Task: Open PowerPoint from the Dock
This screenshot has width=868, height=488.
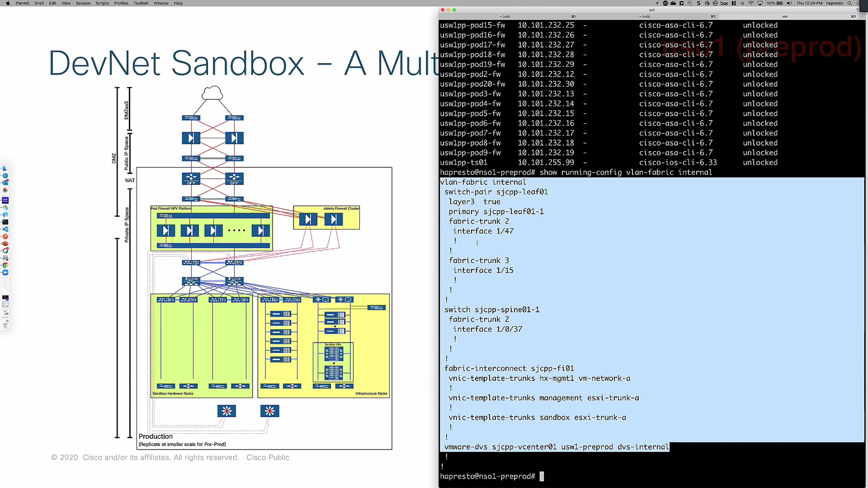Action: pos(5,244)
